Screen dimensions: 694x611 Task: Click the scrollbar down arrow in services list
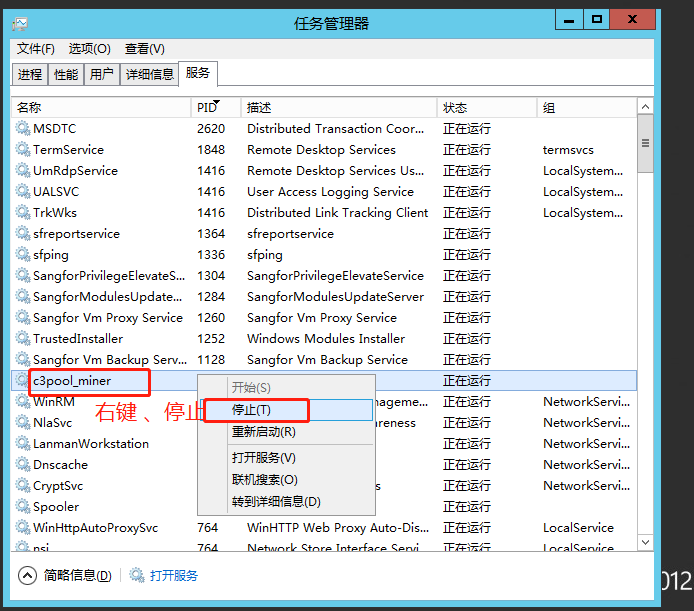646,544
